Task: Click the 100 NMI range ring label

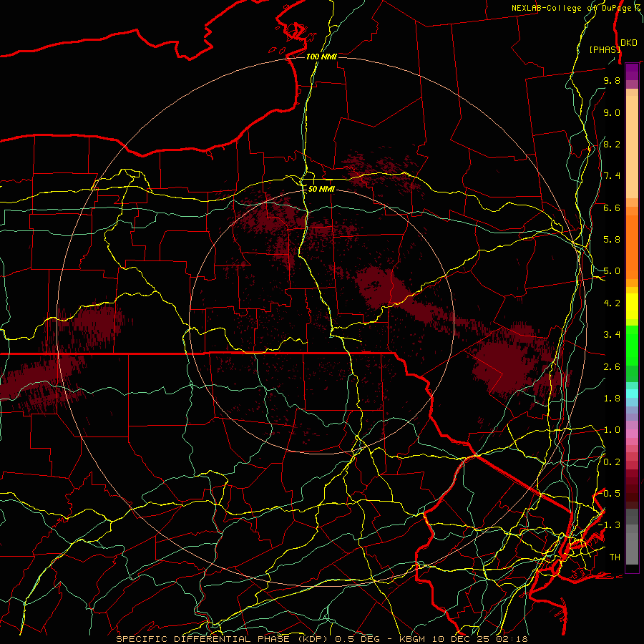Action: (321, 57)
